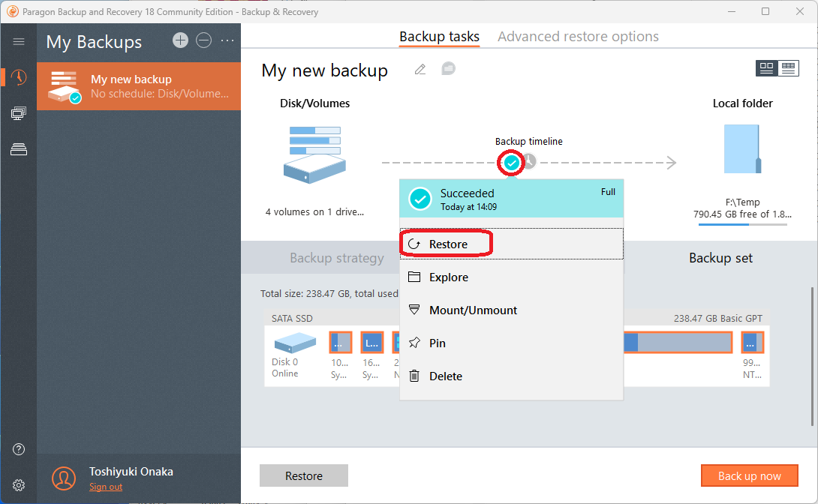Remove backup with the minus icon

pyautogui.click(x=203, y=40)
